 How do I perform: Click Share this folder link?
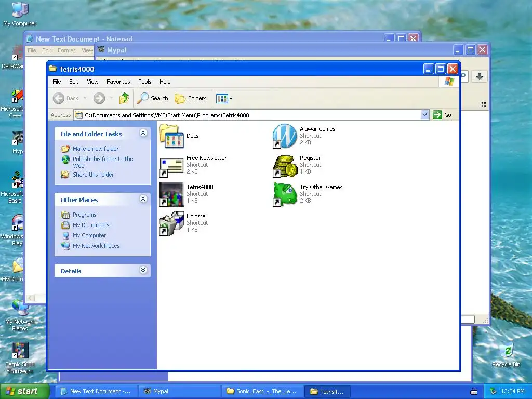click(x=94, y=175)
